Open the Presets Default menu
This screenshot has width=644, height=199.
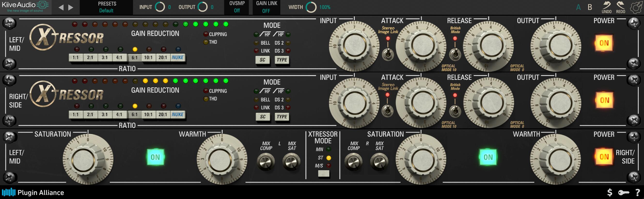tap(107, 7)
